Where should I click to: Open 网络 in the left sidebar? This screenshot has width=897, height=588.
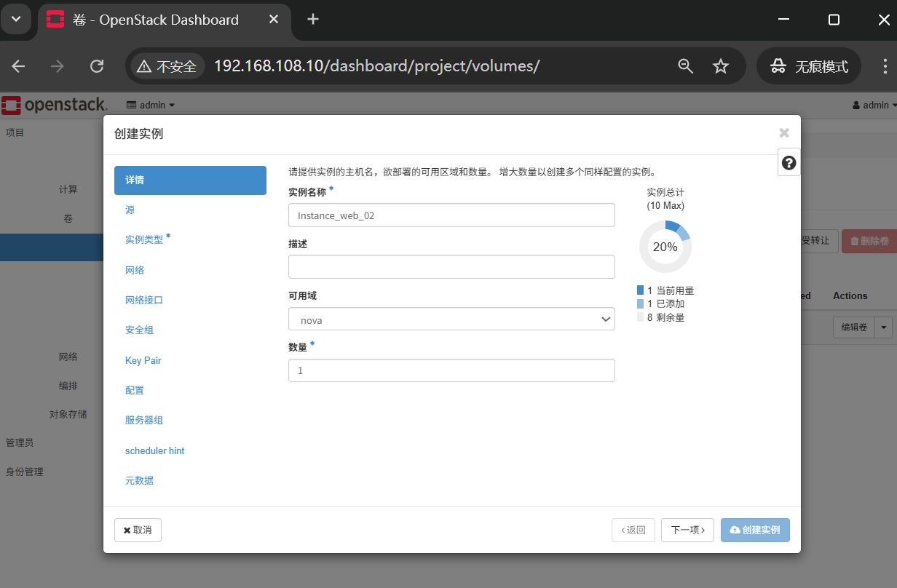(x=68, y=357)
